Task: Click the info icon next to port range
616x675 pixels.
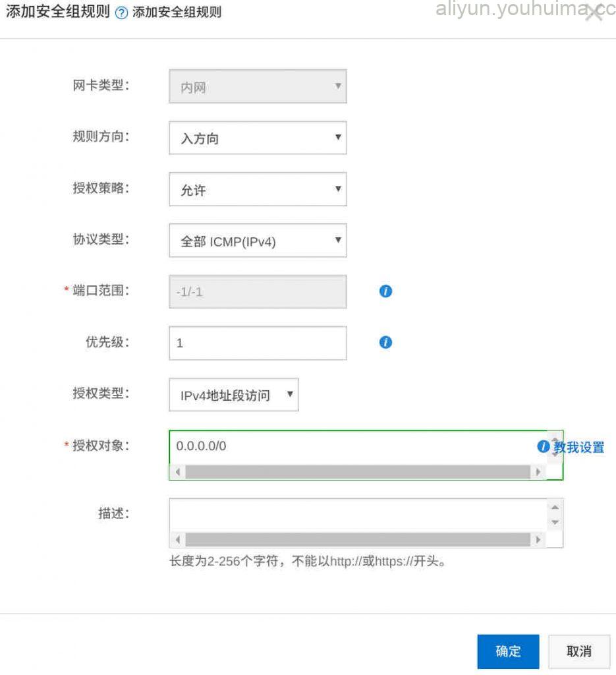Action: pyautogui.click(x=385, y=291)
